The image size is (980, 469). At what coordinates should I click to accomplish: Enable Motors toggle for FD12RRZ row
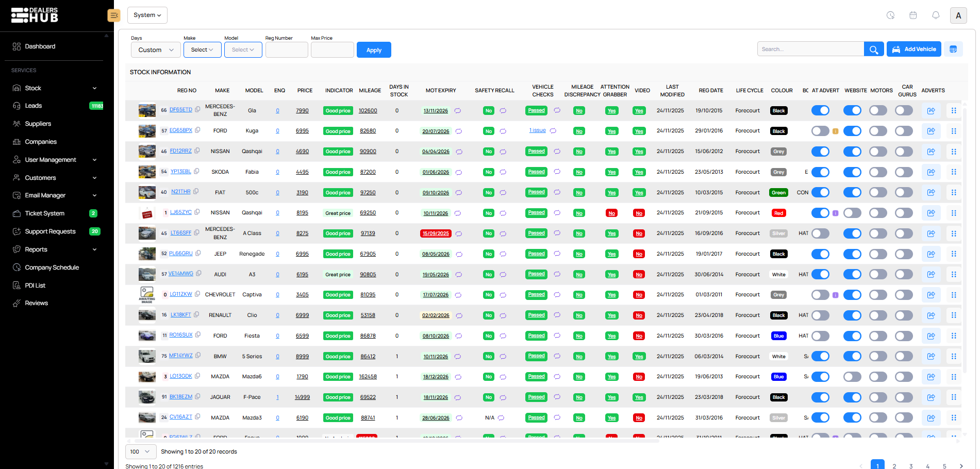(878, 152)
